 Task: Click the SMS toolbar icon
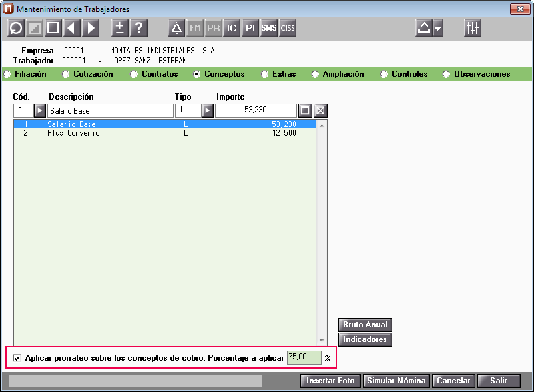269,28
